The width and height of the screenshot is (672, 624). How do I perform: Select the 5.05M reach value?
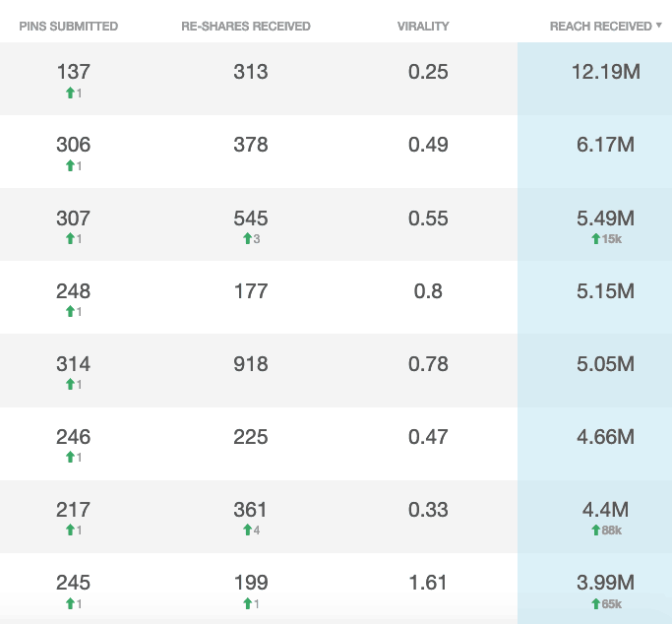605,364
